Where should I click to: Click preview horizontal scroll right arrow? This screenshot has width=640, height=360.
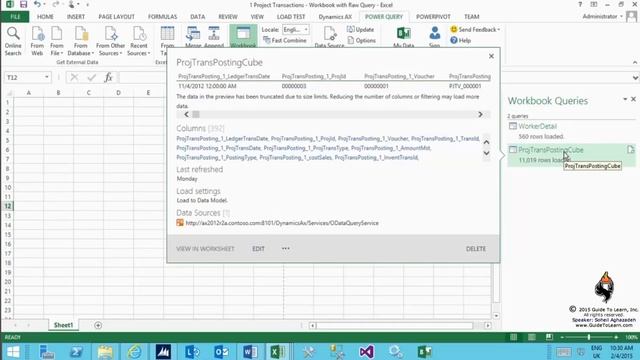pos(480,114)
